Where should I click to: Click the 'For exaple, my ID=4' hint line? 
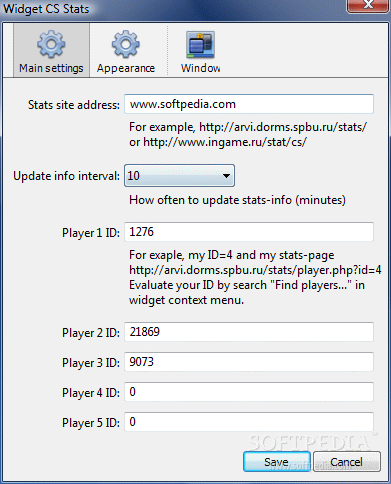(x=232, y=255)
